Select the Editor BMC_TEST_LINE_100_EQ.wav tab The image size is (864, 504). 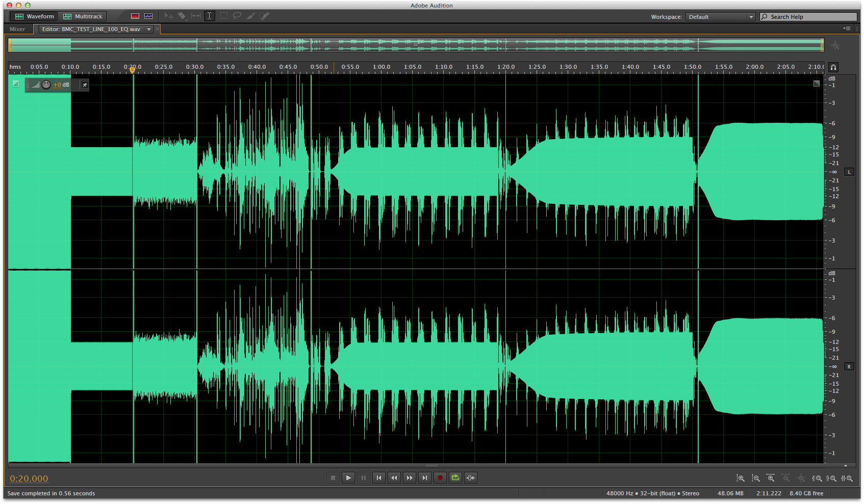tap(91, 29)
